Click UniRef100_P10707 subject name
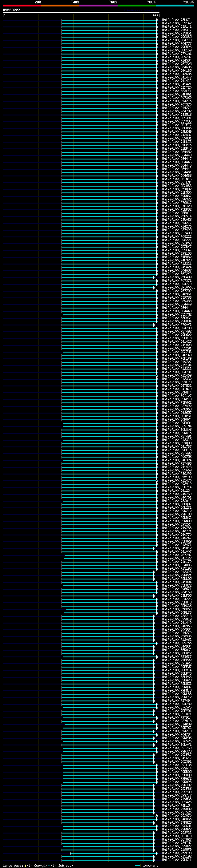The width and height of the screenshot is (197, 868). tap(177, 362)
